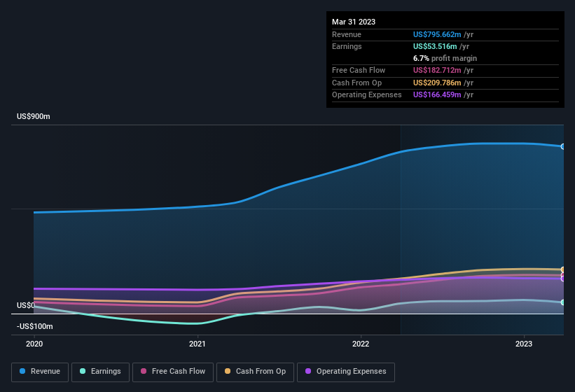This screenshot has width=575, height=392.
Task: Click the Revenue label in tooltip
Action: coord(347,34)
